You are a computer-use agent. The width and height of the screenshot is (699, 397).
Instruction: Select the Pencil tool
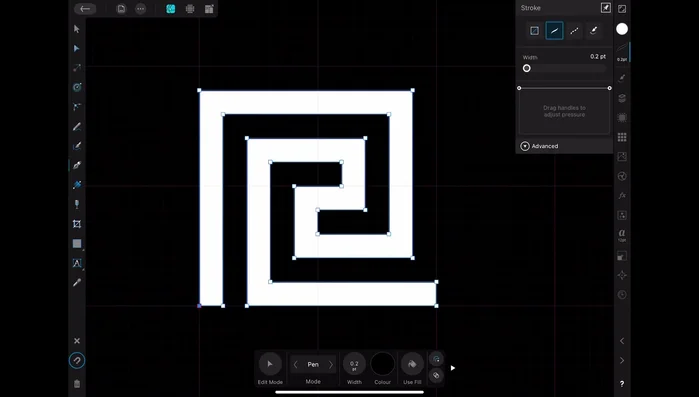tap(77, 127)
